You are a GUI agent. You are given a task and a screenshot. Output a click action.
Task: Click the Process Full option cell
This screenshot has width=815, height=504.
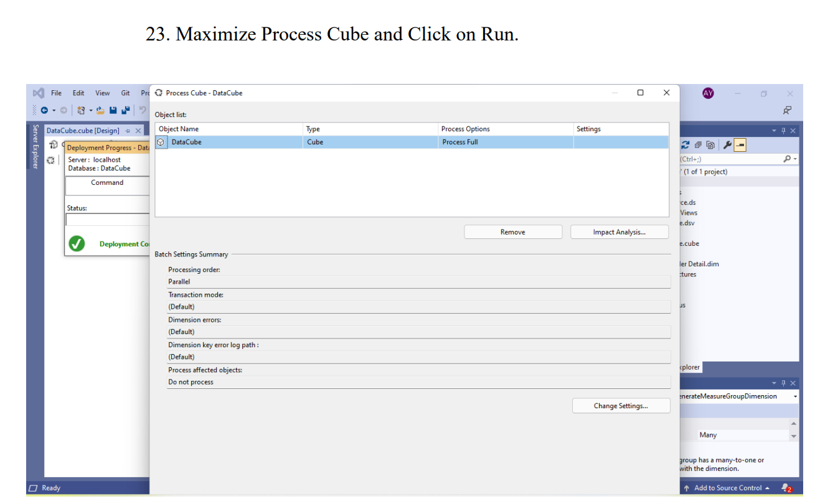pyautogui.click(x=505, y=142)
